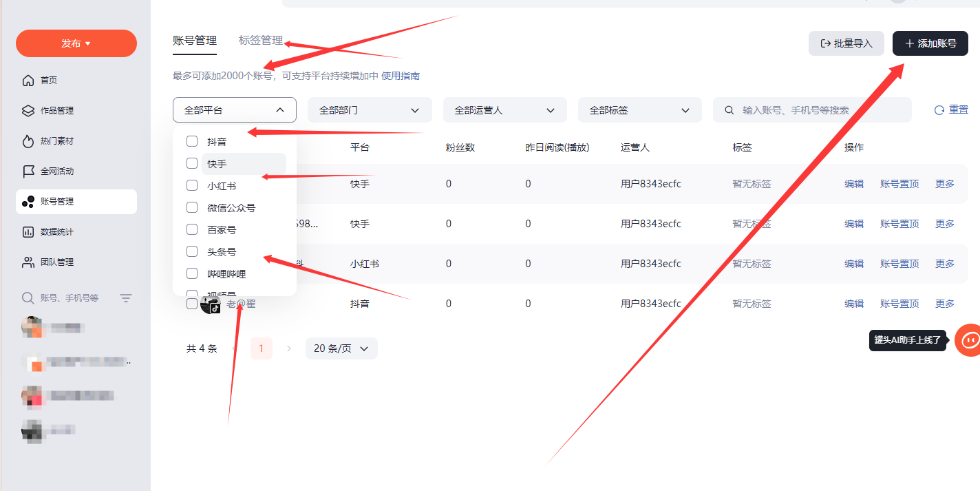
Task: Open the AI assistant orange robot icon
Action: (970, 339)
